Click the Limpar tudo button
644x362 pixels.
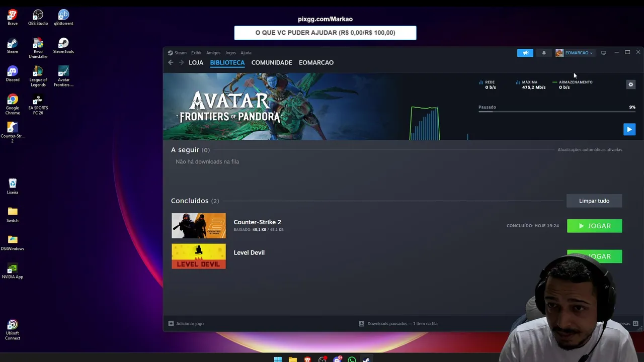(x=594, y=201)
